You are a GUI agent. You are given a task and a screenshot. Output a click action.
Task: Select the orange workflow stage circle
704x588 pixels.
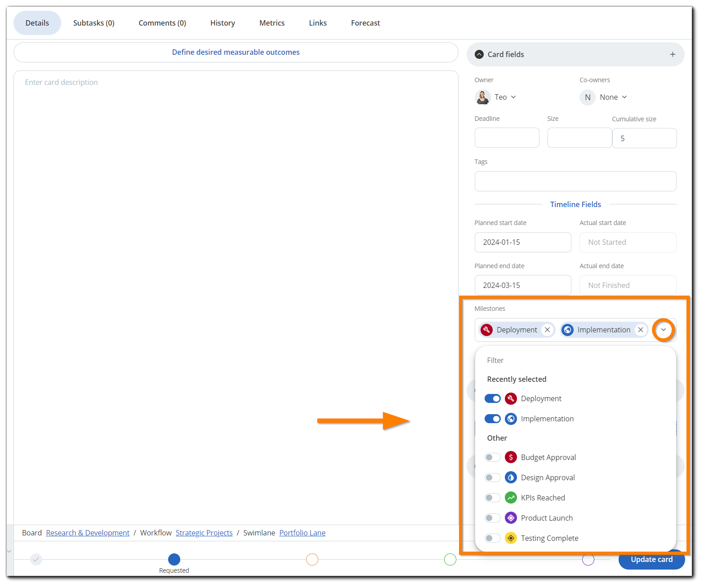click(x=312, y=559)
